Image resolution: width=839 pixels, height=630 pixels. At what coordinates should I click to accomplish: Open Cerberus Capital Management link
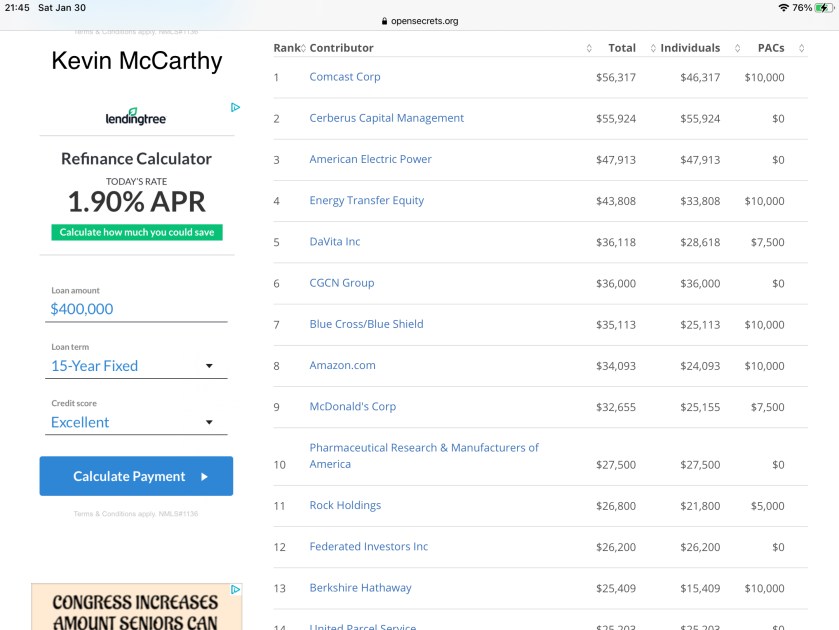point(386,118)
